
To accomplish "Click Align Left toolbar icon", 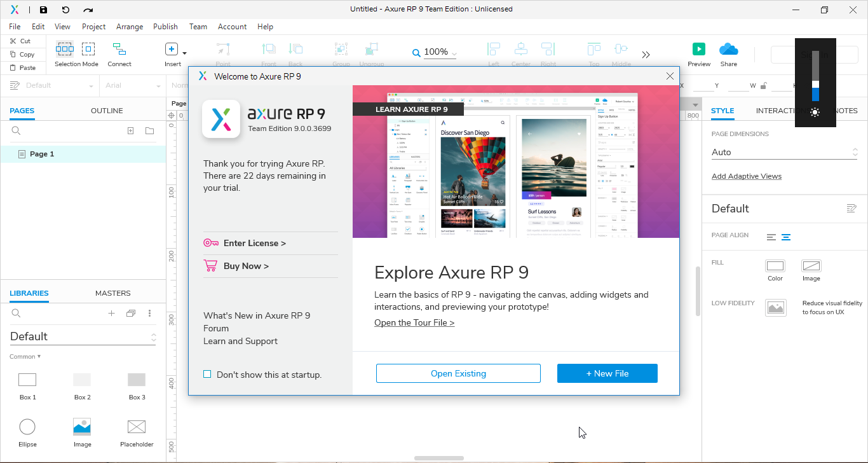I will coord(494,49).
